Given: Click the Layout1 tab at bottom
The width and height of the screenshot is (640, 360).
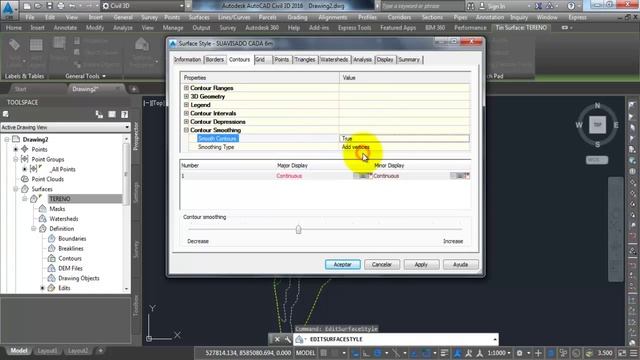Looking at the screenshot, I should (47, 351).
